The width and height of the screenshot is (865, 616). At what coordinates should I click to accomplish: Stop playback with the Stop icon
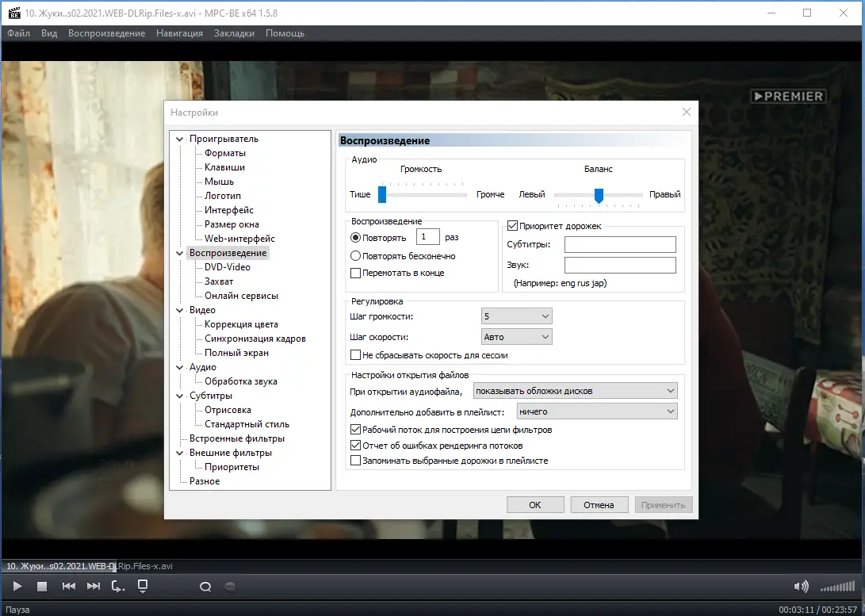(x=42, y=586)
